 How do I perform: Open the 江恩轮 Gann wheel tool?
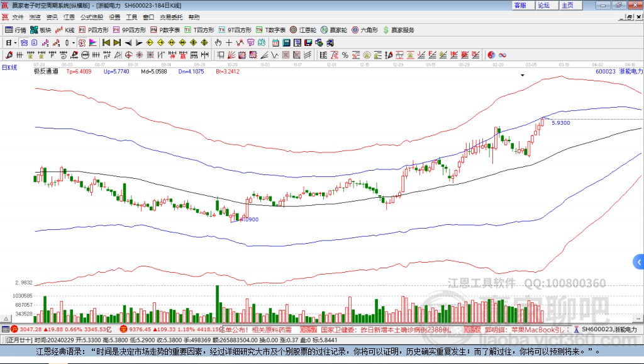(304, 30)
